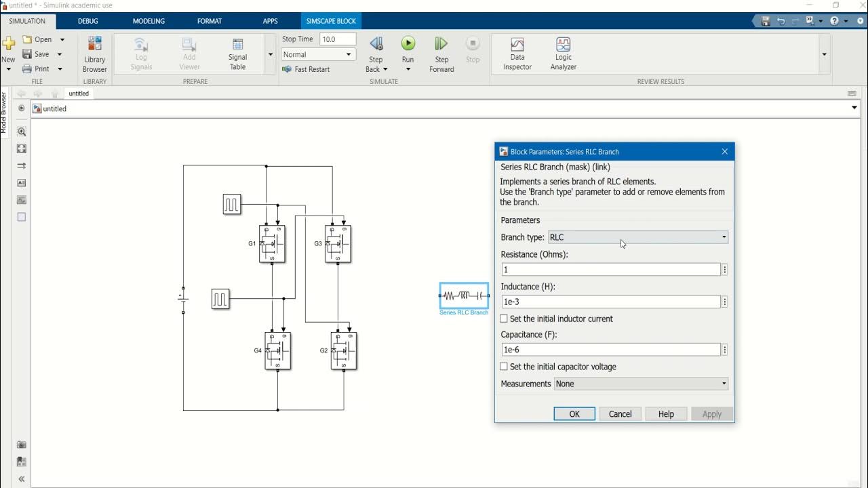Open the Library Browser
Image resolution: width=868 pixels, height=488 pixels.
(x=95, y=54)
